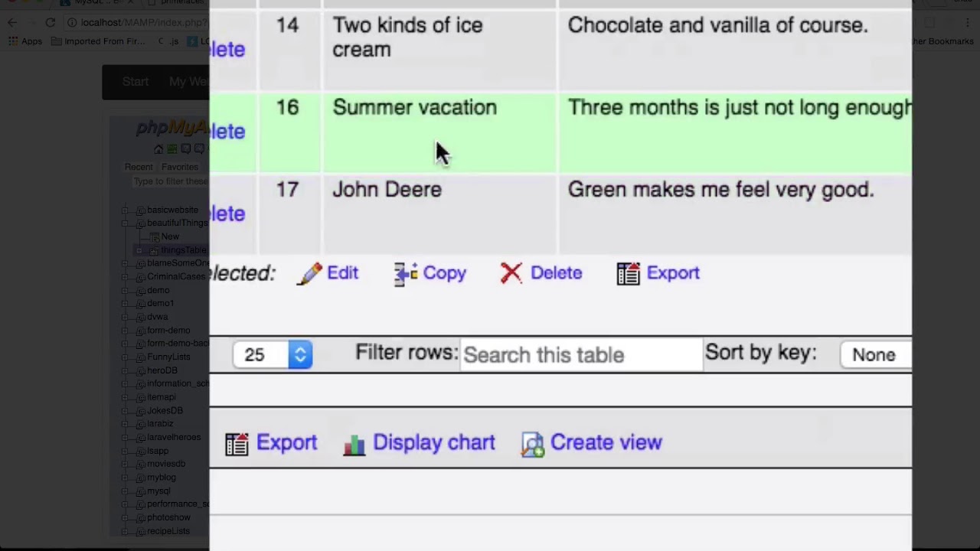Click the phpMyAdmin home icon in sidebar

click(x=158, y=149)
